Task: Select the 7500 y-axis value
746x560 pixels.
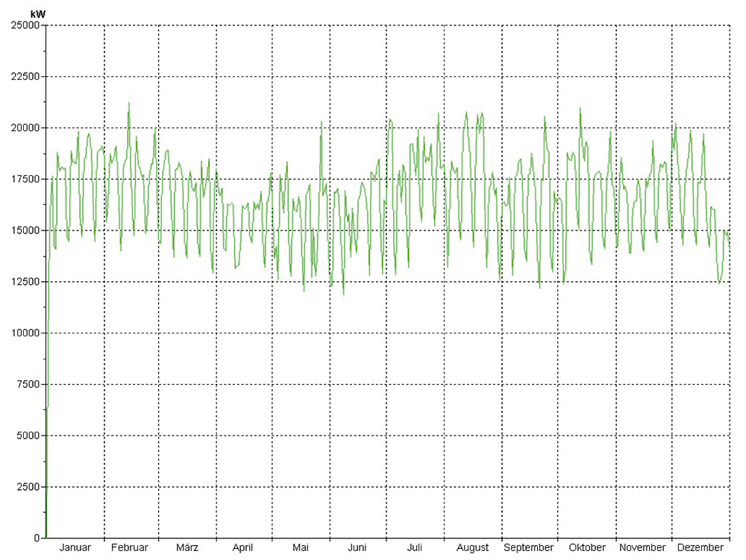Action: point(28,384)
